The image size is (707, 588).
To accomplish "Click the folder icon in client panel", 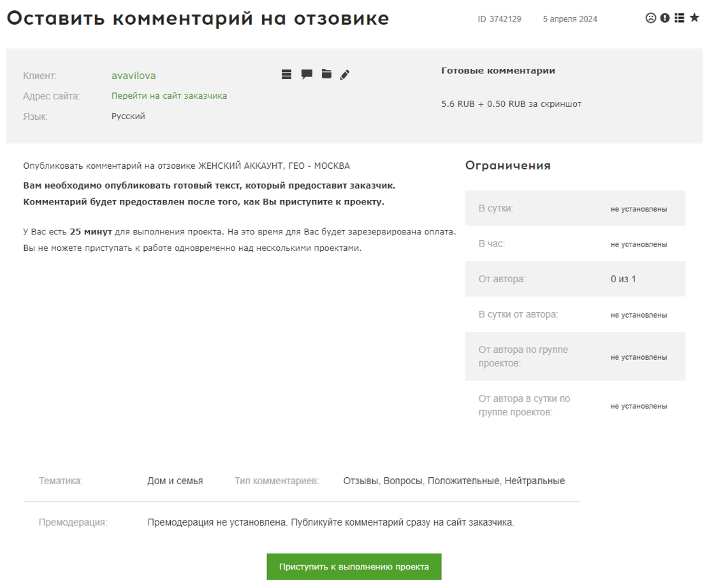I will coord(326,74).
